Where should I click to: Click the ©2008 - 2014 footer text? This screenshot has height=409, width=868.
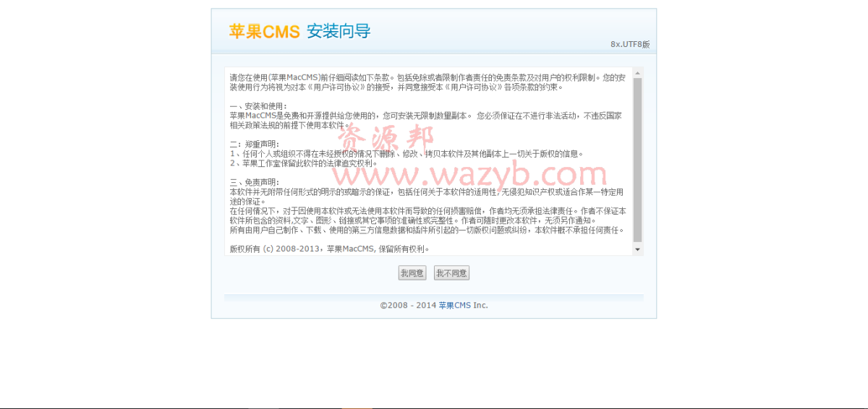coord(408,306)
